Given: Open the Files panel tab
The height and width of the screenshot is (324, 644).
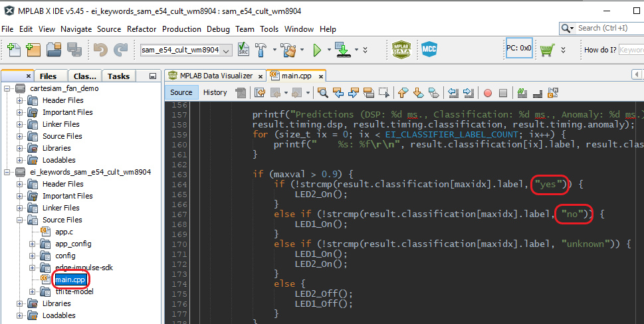Looking at the screenshot, I should tap(49, 76).
